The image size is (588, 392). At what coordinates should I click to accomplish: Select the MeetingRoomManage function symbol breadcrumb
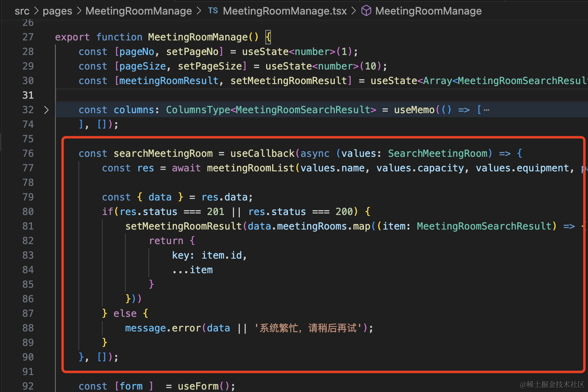[428, 11]
